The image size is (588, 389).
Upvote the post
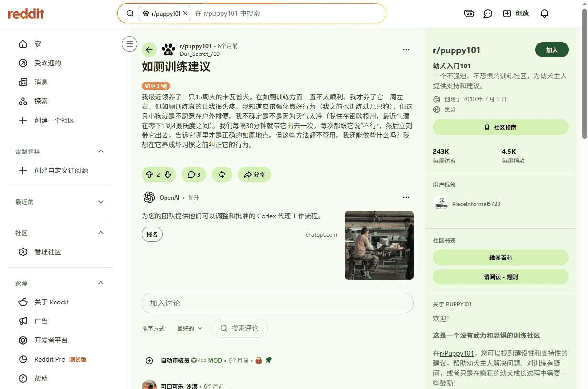(149, 175)
